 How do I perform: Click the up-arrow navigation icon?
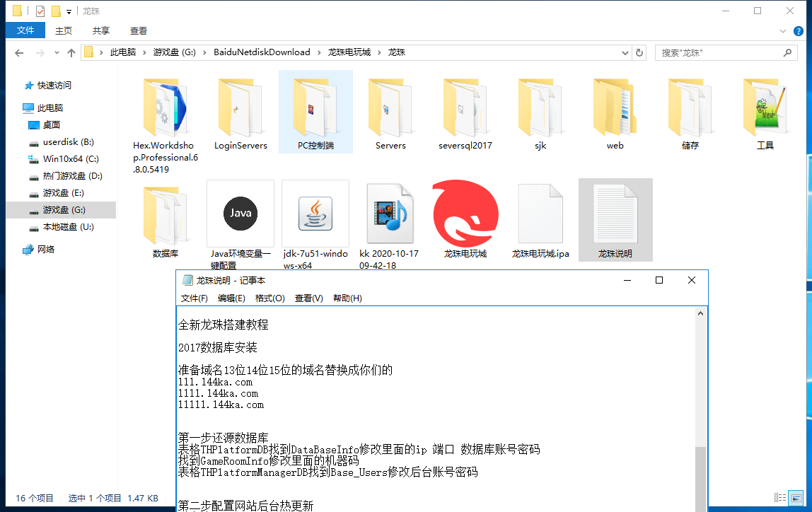pyautogui.click(x=71, y=52)
